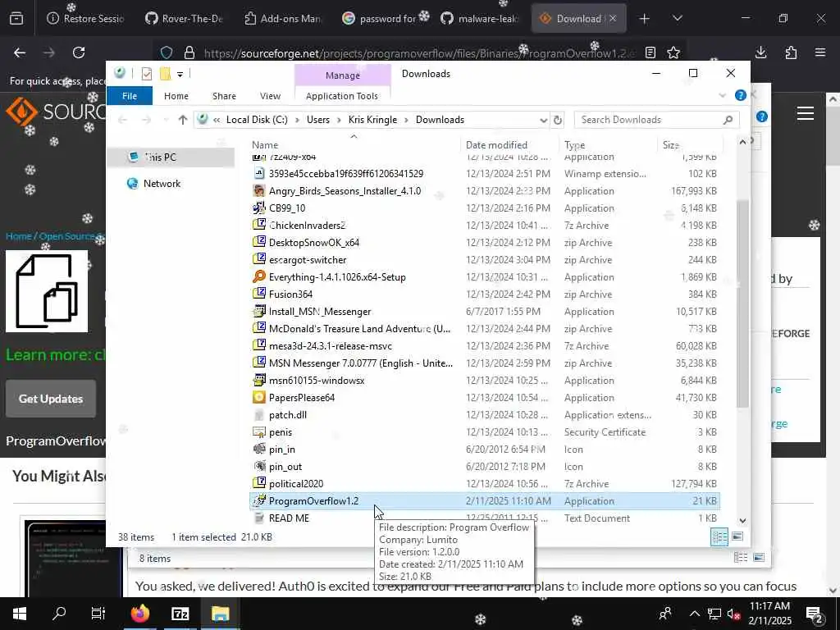Open the People tray icon

(x=665, y=614)
